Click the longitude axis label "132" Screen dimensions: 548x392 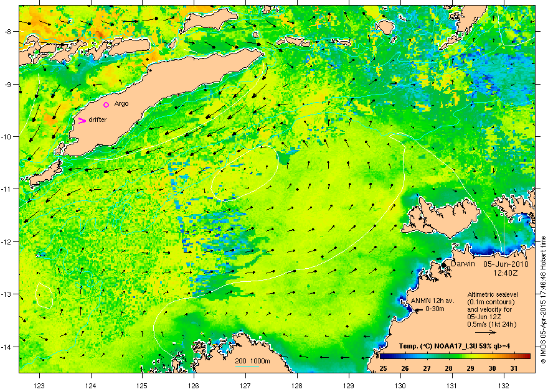[x=504, y=386]
